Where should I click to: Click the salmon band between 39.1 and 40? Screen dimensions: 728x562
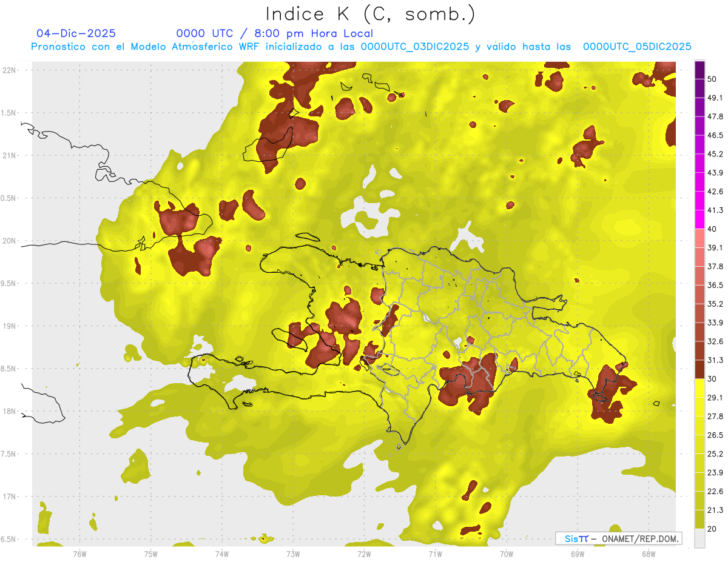699,239
